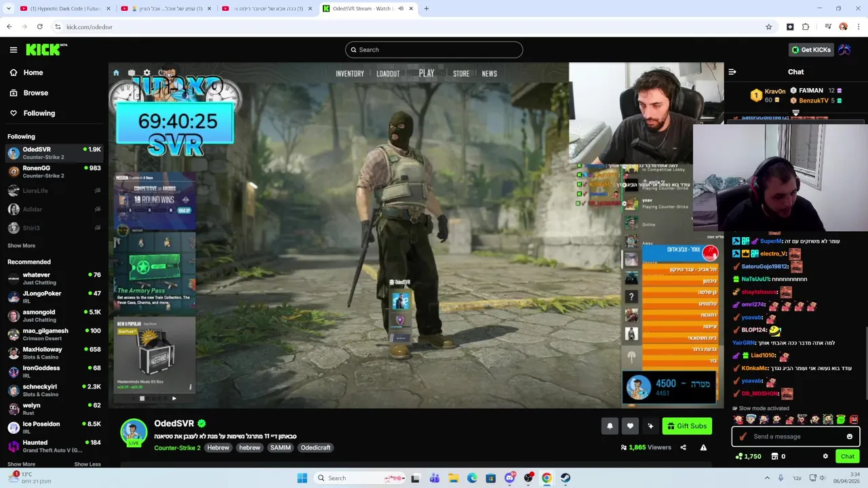Click the SAMIM tag

click(280, 447)
